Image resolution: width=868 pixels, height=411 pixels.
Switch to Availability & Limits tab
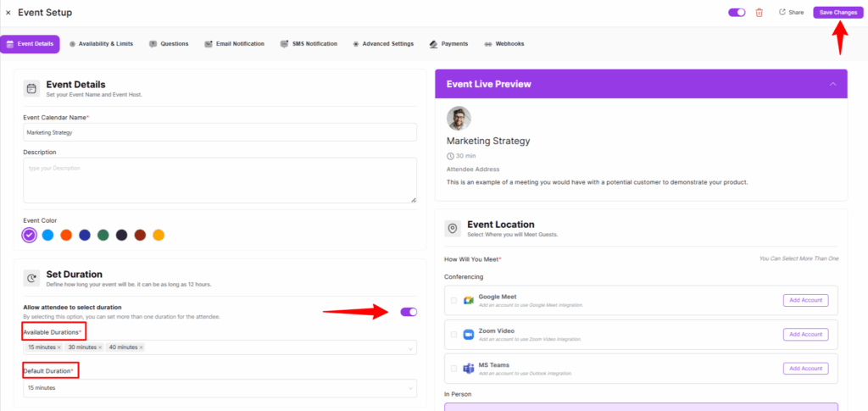pyautogui.click(x=101, y=43)
